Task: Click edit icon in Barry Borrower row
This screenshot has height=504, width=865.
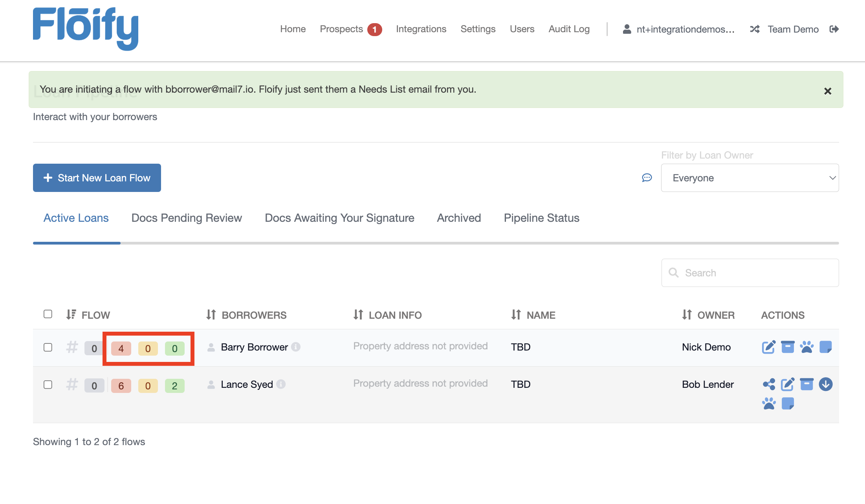Action: pos(768,347)
